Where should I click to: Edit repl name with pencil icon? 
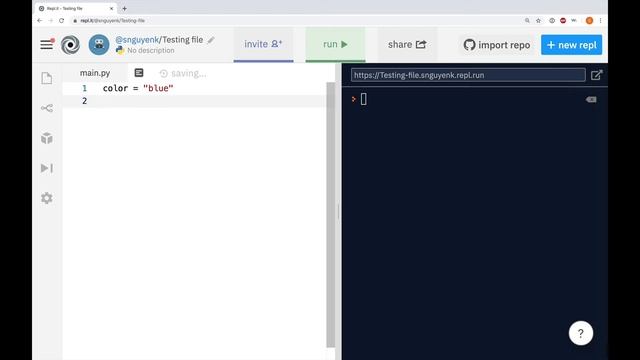click(211, 40)
